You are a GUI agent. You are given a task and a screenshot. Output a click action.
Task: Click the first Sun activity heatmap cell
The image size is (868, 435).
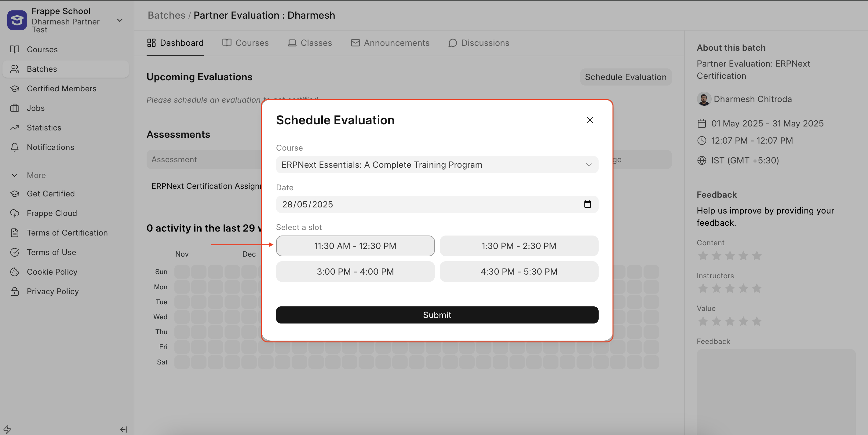click(x=182, y=272)
